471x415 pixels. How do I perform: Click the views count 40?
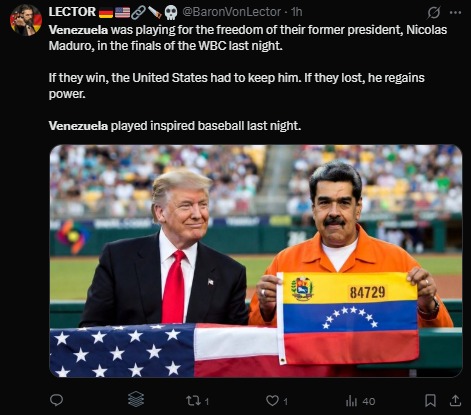coord(369,401)
